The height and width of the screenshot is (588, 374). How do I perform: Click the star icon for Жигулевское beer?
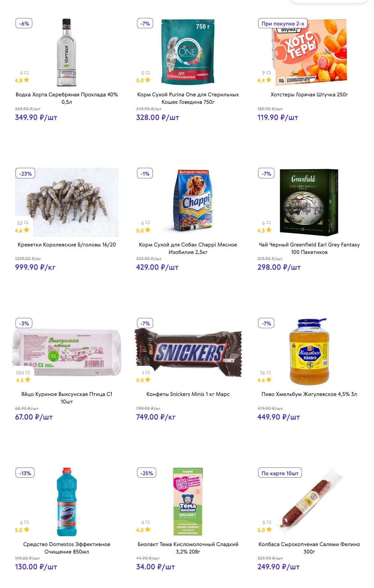(x=269, y=380)
